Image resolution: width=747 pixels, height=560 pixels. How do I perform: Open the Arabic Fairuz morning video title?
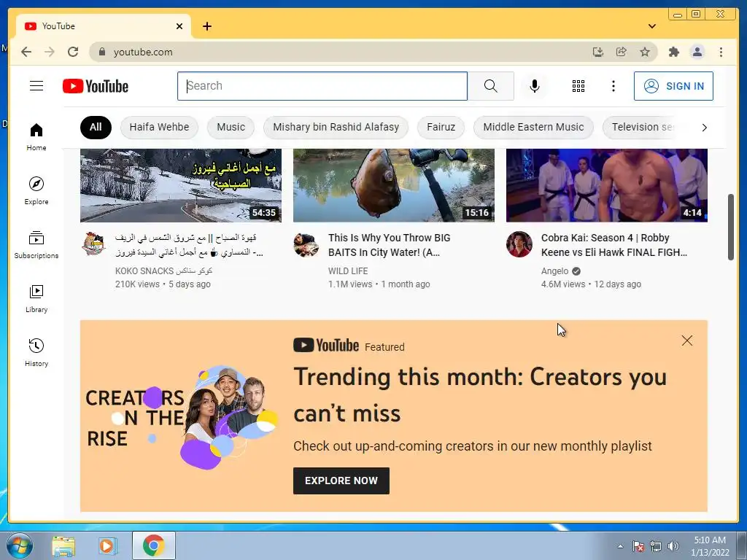pyautogui.click(x=189, y=245)
